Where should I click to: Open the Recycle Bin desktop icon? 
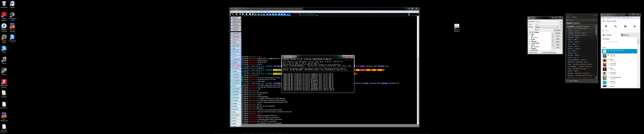[x=4, y=4]
